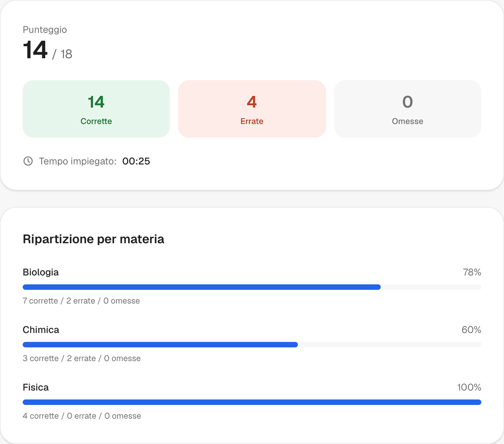Click the Biologia subject name
504x444 pixels.
[41, 272]
